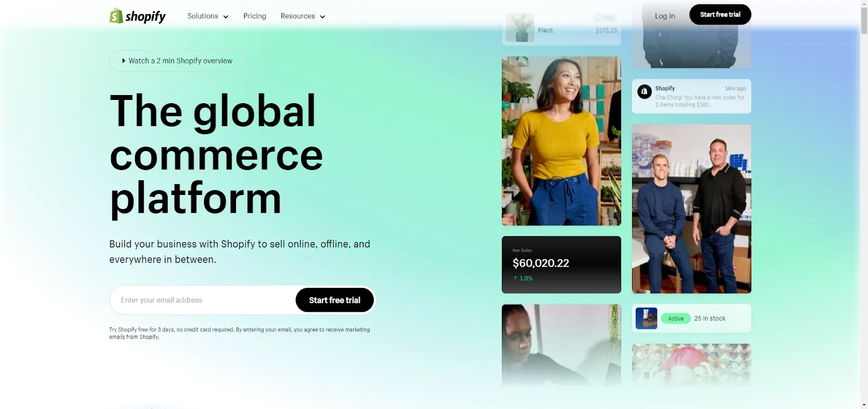Click the scrollbar down arrow

click(x=864, y=405)
